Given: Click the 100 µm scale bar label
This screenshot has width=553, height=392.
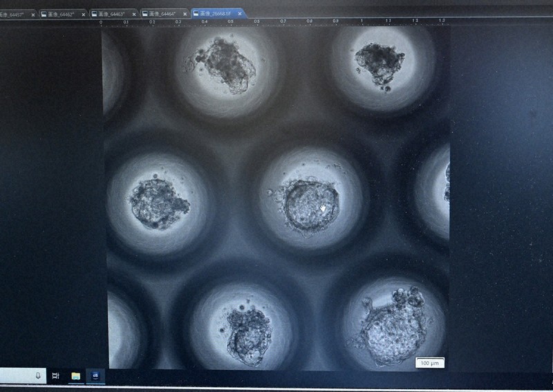Looking at the screenshot, I should [429, 363].
